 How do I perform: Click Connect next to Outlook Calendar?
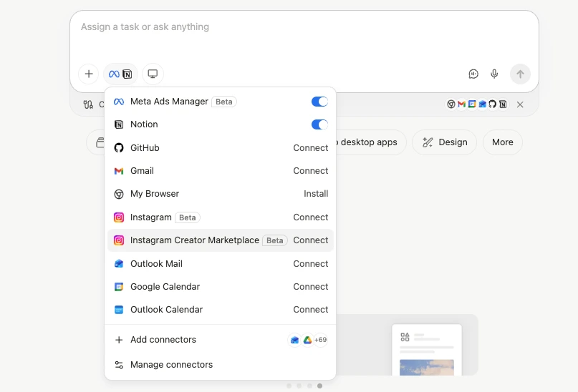pos(310,310)
